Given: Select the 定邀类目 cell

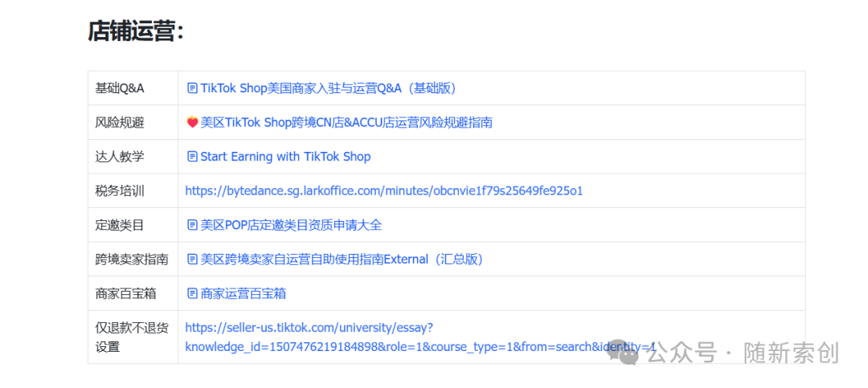Looking at the screenshot, I should coord(133,225).
